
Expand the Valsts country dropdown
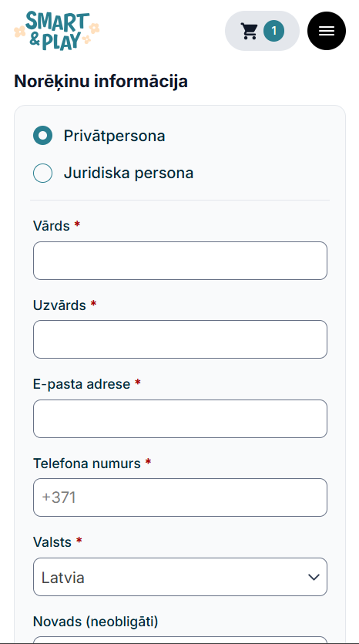[x=180, y=577]
